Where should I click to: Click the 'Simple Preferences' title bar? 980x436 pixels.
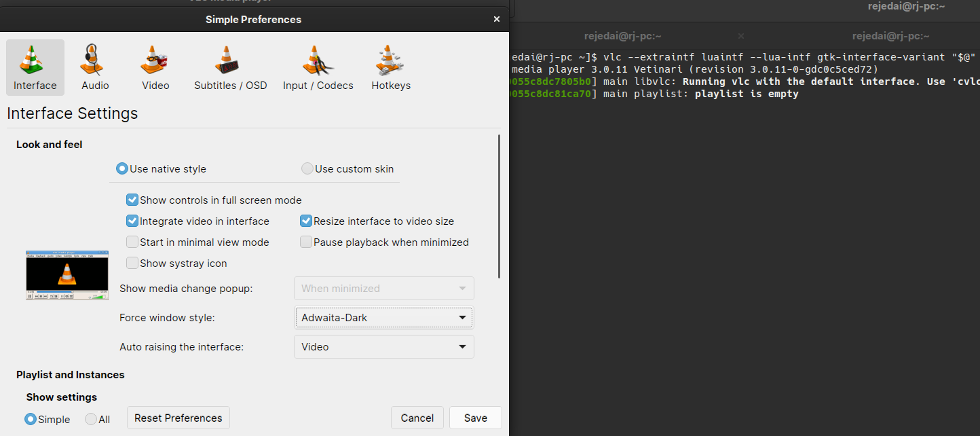coord(253,20)
